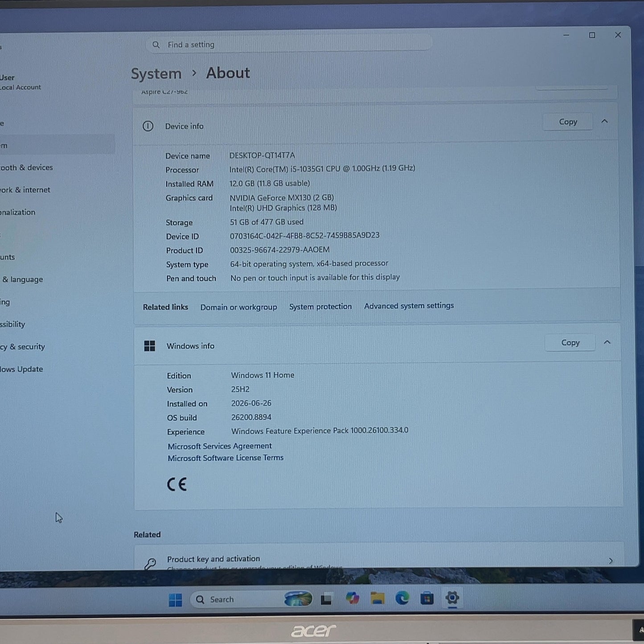Click the Settings gear icon in the taskbar
This screenshot has height=644, width=644.
452,598
